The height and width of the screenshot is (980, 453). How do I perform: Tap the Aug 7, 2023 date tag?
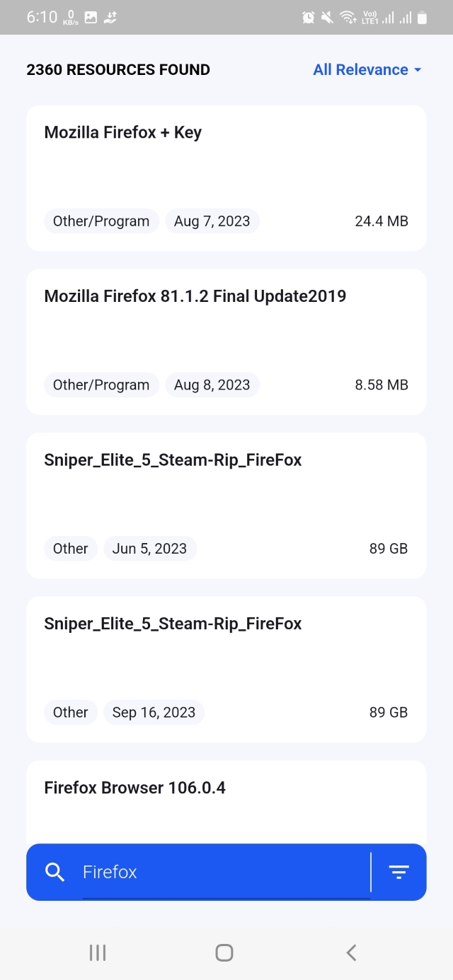(212, 221)
